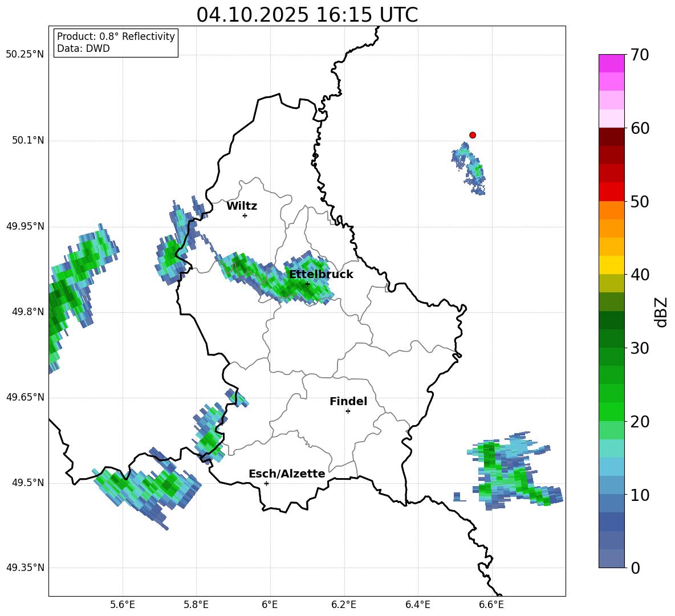Click the Ettelbruck label
Screen dimensions: 675x616
click(x=321, y=274)
